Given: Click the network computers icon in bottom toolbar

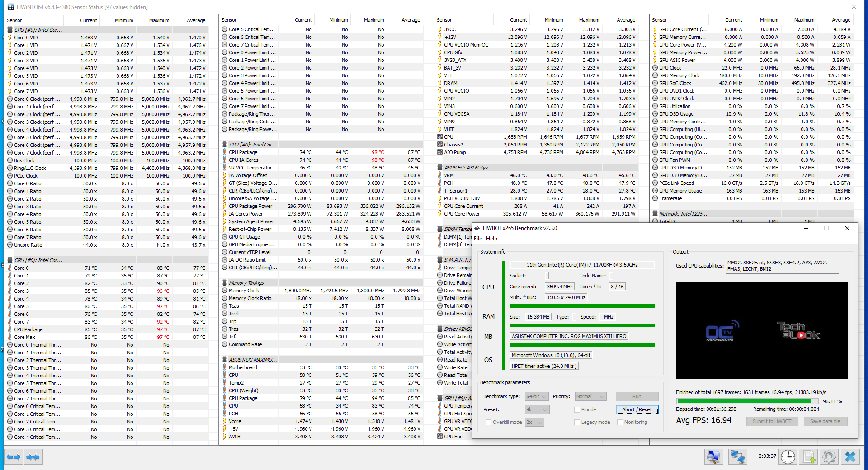Looking at the screenshot, I should coord(737,457).
